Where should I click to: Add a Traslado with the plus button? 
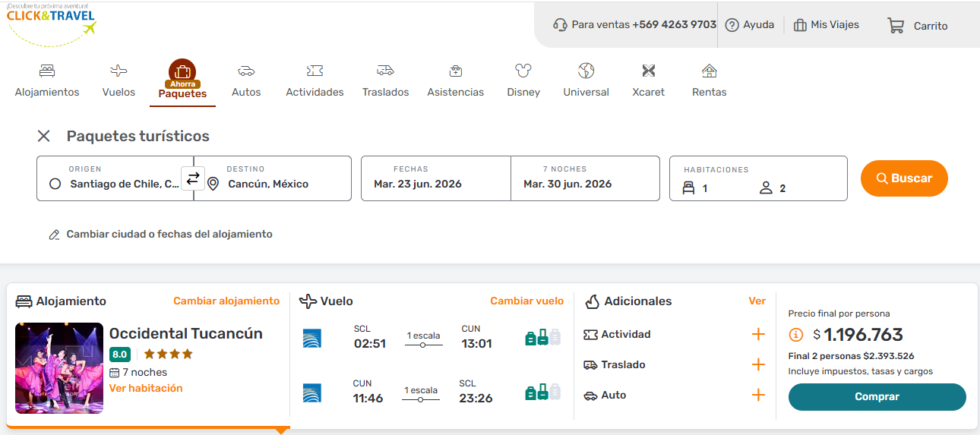point(757,365)
